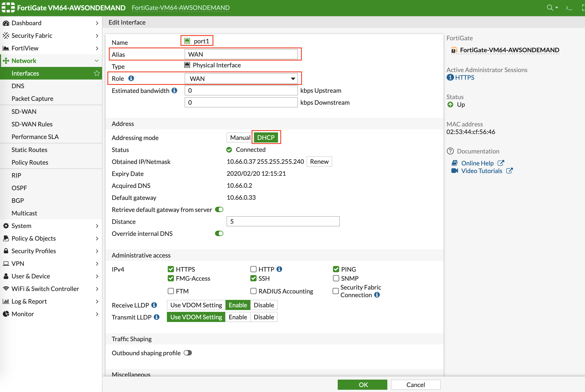Click the Renew button for IP lease

(319, 161)
